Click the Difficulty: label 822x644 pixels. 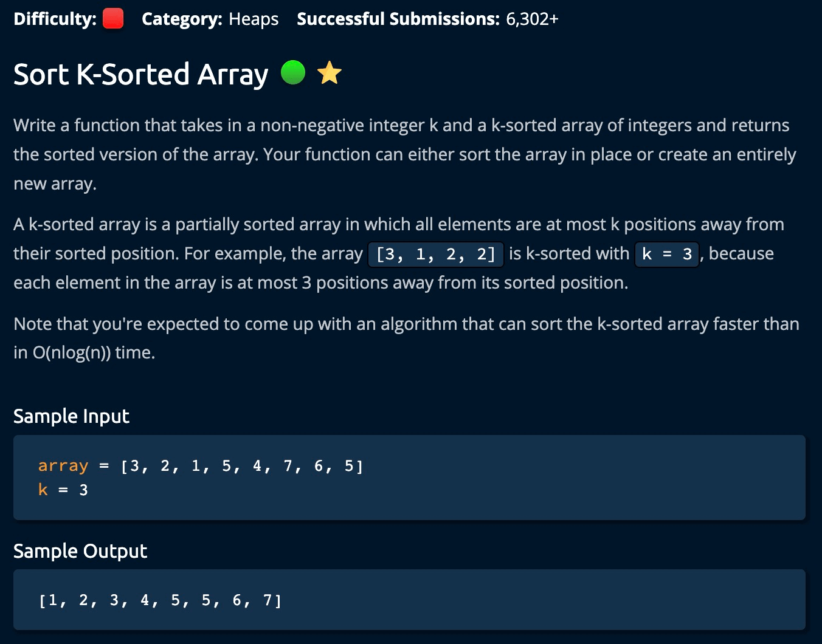click(55, 19)
